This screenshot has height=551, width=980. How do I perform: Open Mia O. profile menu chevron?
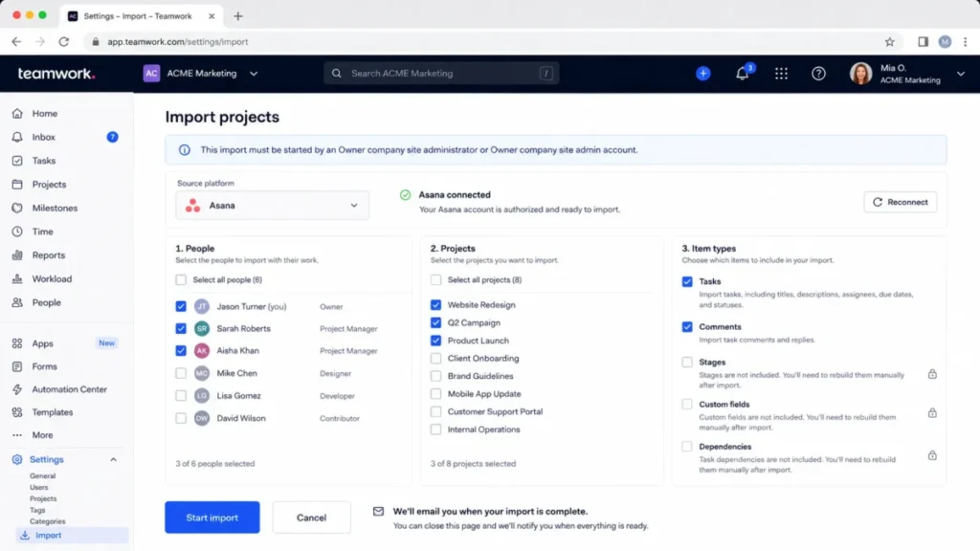[961, 74]
